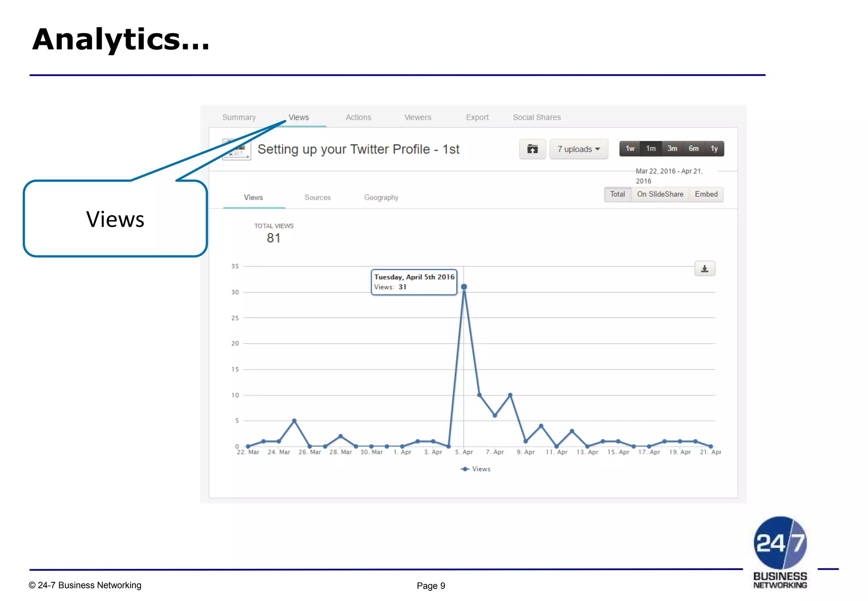Go to the Export tab
This screenshot has height=601, width=868.
477,117
